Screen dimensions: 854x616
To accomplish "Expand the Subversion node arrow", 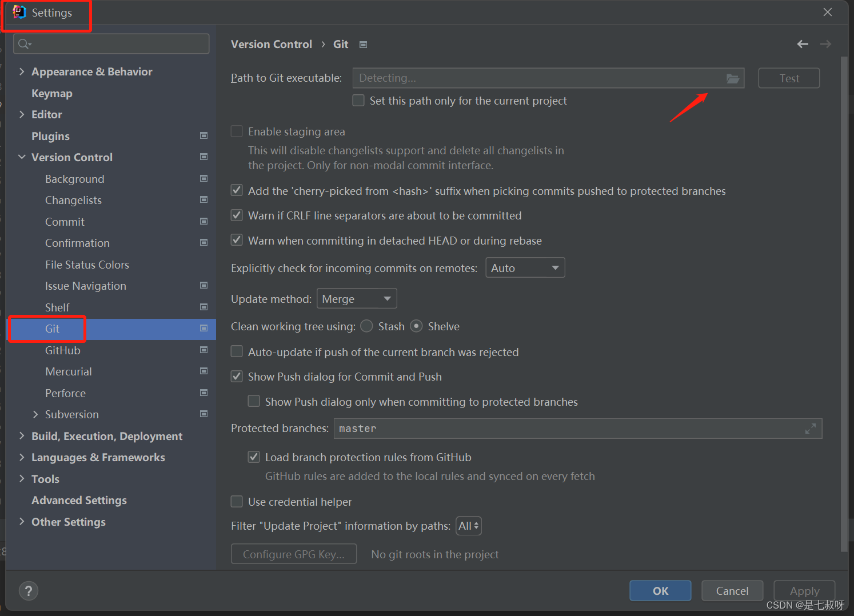I will coord(35,414).
